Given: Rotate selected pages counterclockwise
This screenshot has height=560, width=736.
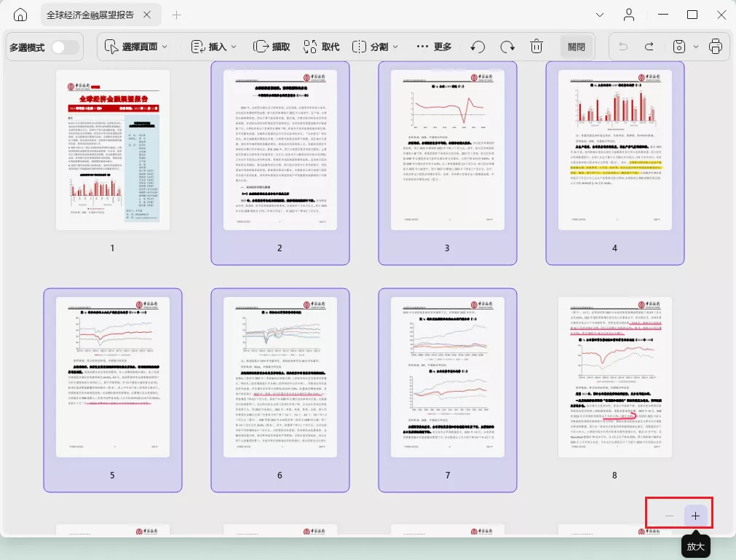Looking at the screenshot, I should pyautogui.click(x=478, y=47).
